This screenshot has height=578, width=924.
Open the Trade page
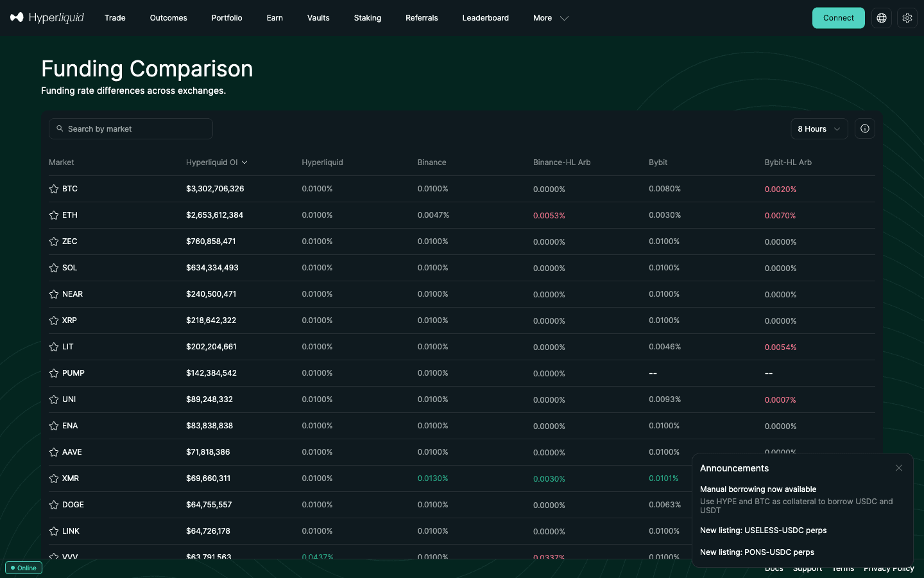(x=115, y=18)
